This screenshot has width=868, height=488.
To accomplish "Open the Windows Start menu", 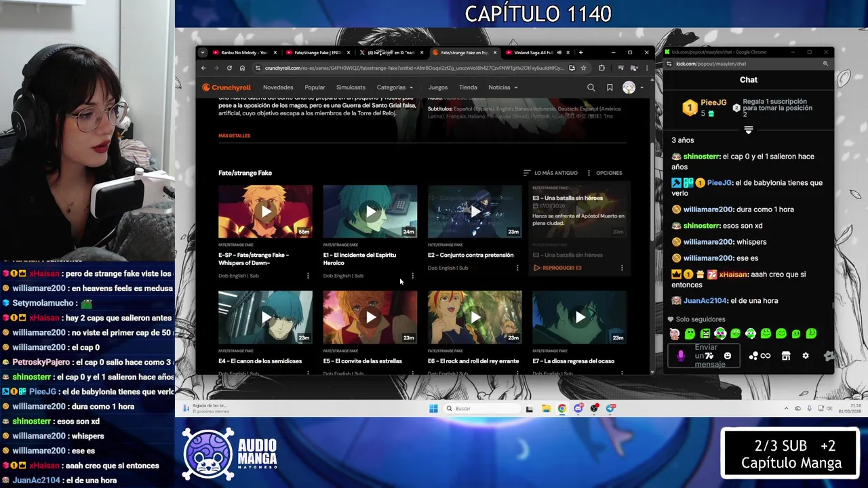I will (x=433, y=409).
